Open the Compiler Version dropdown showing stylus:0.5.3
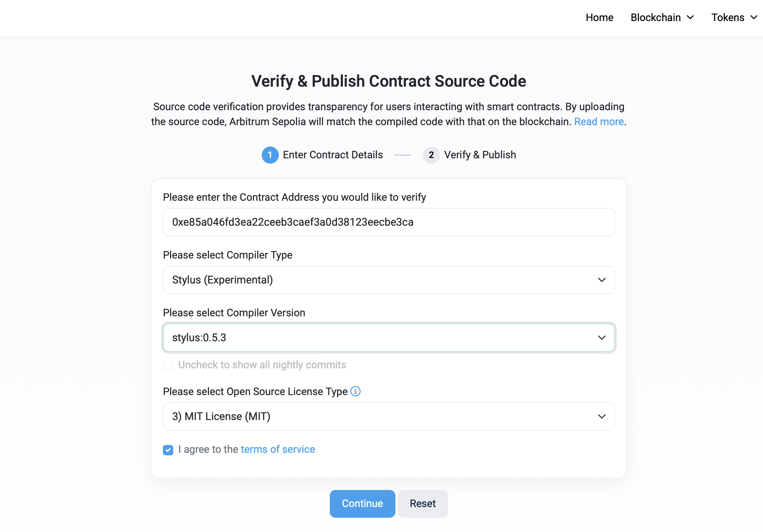This screenshot has width=763, height=532. coord(389,338)
